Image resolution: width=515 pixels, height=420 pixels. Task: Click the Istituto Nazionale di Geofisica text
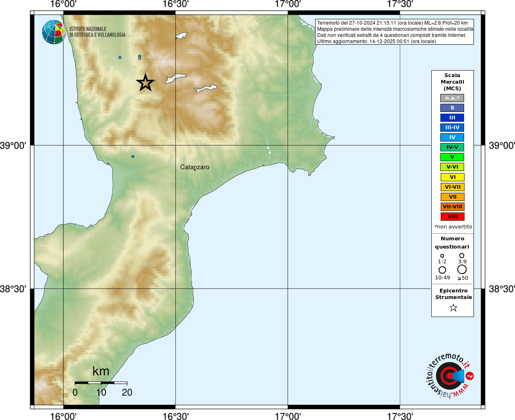(x=97, y=32)
